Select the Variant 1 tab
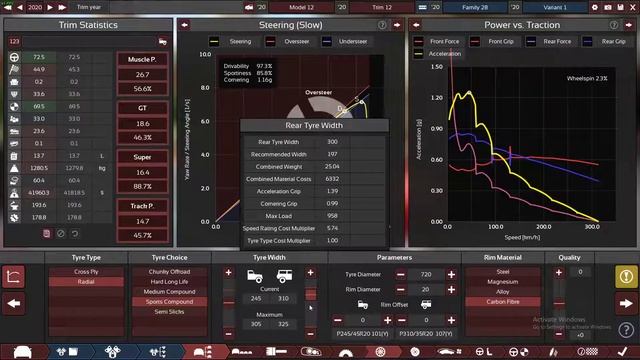Screen dimensions: 640x360 tap(555, 7)
